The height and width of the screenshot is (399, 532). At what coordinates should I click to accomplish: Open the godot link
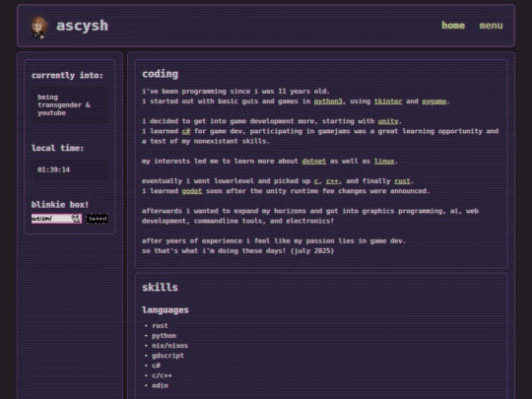[x=192, y=191]
